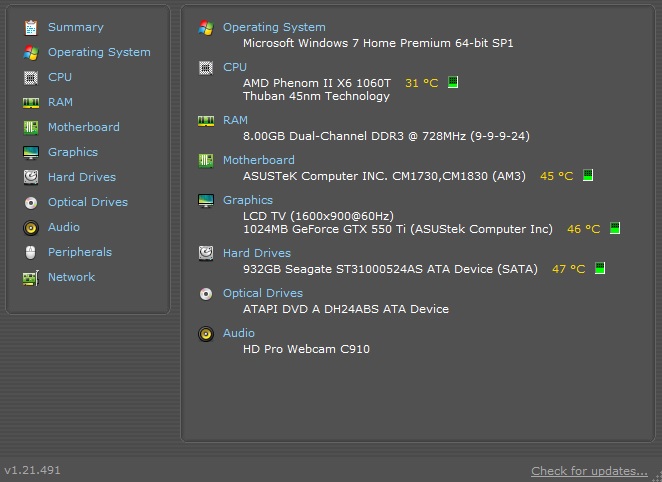Screen dimensions: 662x482
Task: Open the Operating System section in sidebar
Action: point(99,52)
